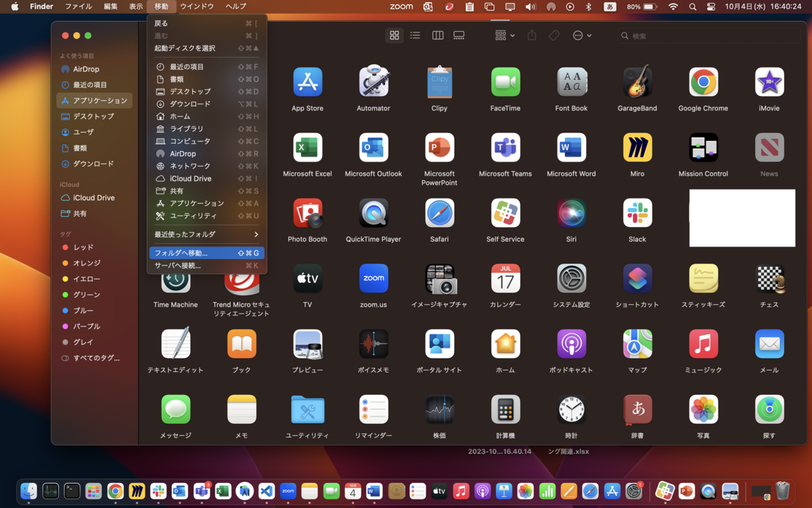Screen dimensions: 812x508
Task: Select ライブラリ in the 移動 menu
Action: (207, 129)
